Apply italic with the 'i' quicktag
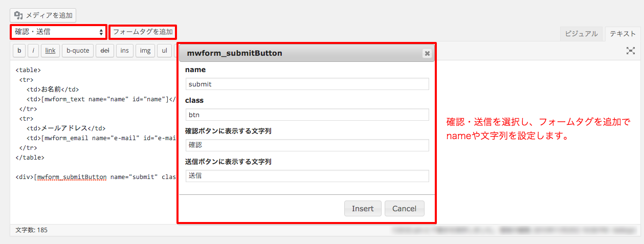This screenshot has width=644, height=244. pos(33,51)
